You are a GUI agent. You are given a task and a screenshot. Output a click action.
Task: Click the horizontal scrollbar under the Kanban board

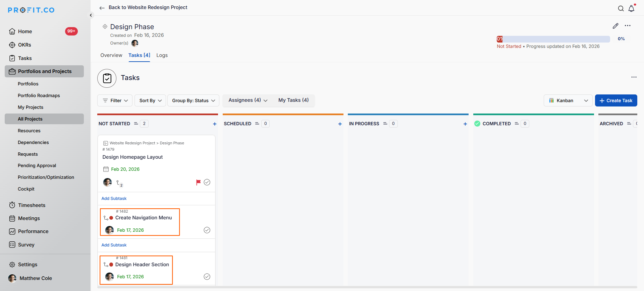(367, 287)
